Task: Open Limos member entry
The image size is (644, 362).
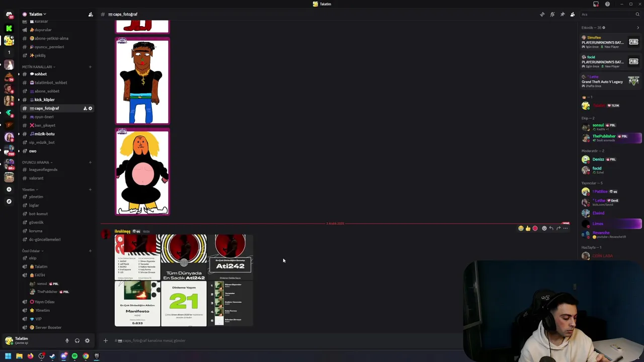Action: click(x=611, y=224)
